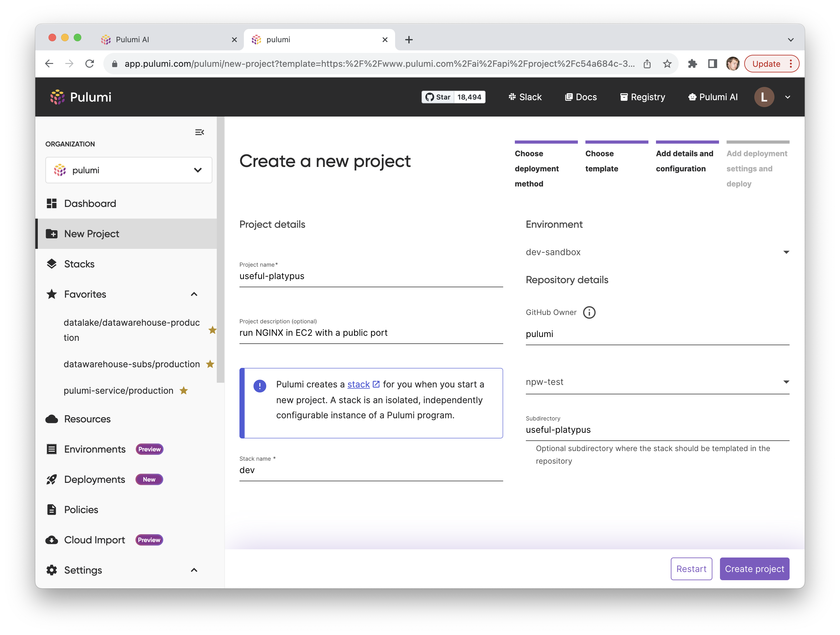Image resolution: width=840 pixels, height=635 pixels.
Task: Click the Project name input field
Action: click(371, 276)
